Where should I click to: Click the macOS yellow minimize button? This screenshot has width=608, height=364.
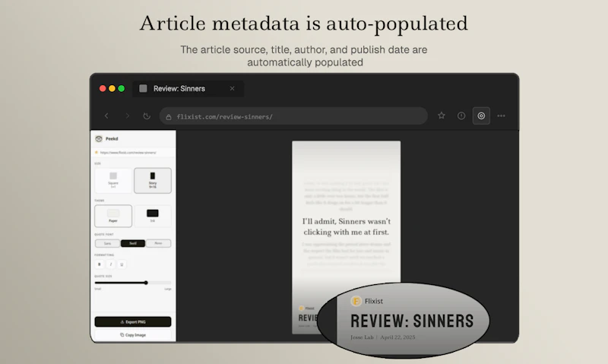[x=112, y=88]
